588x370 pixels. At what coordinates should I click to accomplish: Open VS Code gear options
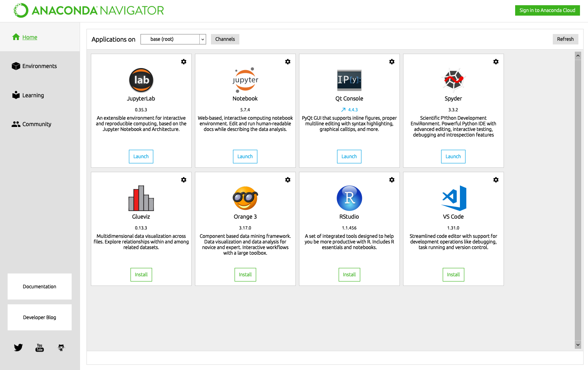click(496, 180)
